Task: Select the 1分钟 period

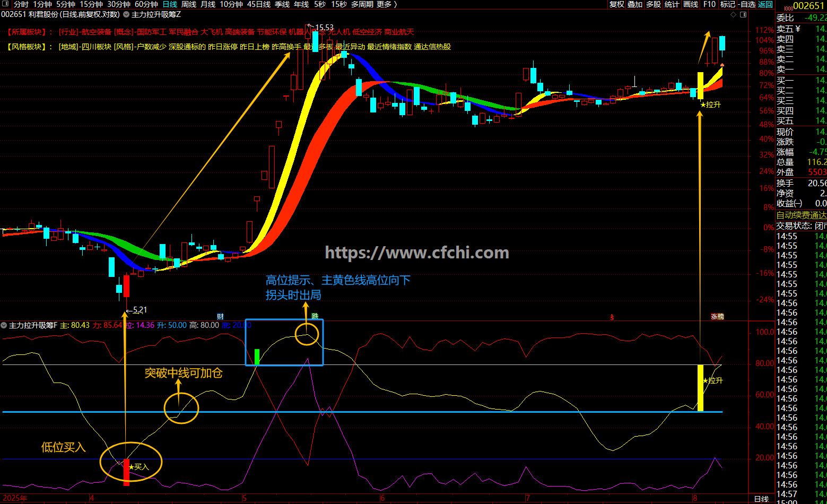Action: (42, 4)
